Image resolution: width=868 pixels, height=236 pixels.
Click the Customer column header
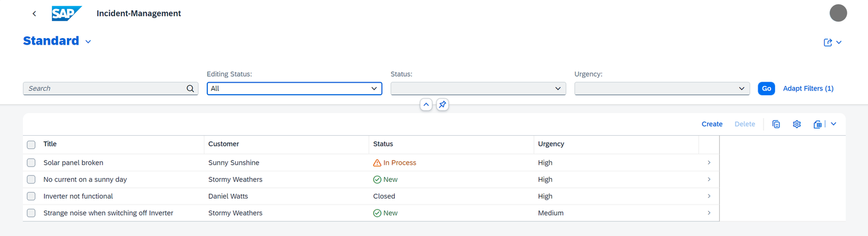point(286,144)
